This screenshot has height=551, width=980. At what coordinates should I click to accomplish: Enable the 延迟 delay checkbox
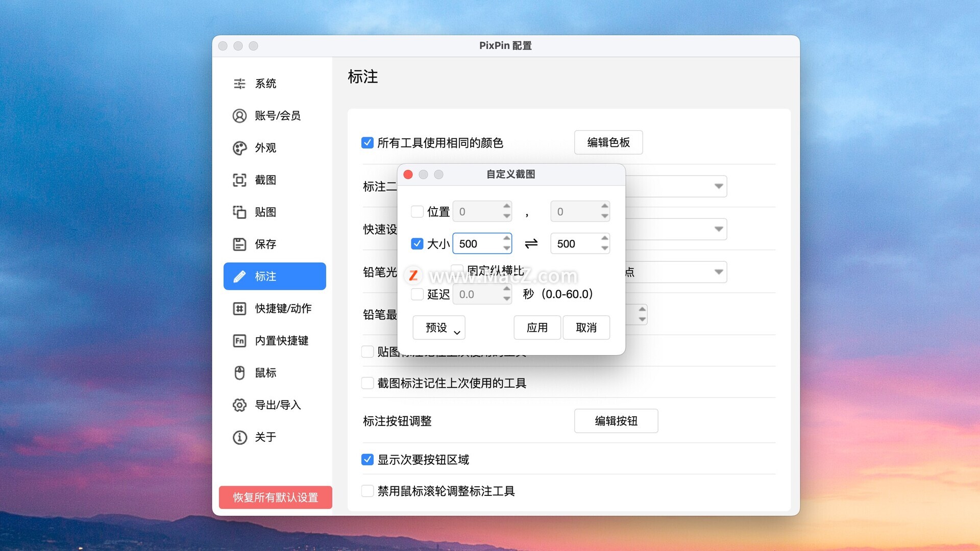pos(417,294)
